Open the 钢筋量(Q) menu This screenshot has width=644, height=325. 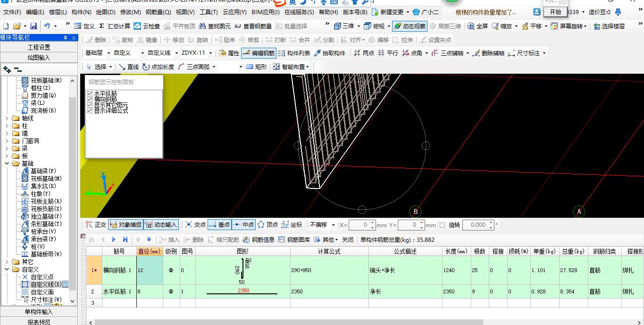click(158, 12)
